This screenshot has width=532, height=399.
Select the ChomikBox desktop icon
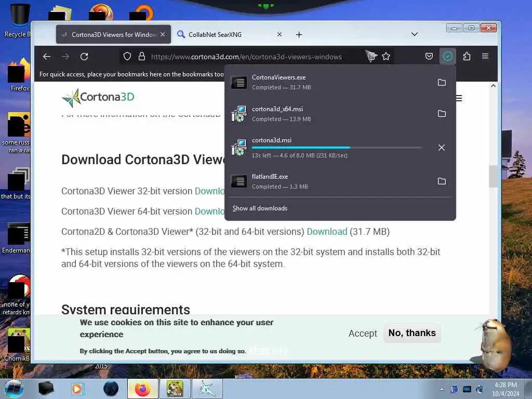[x=16, y=345]
